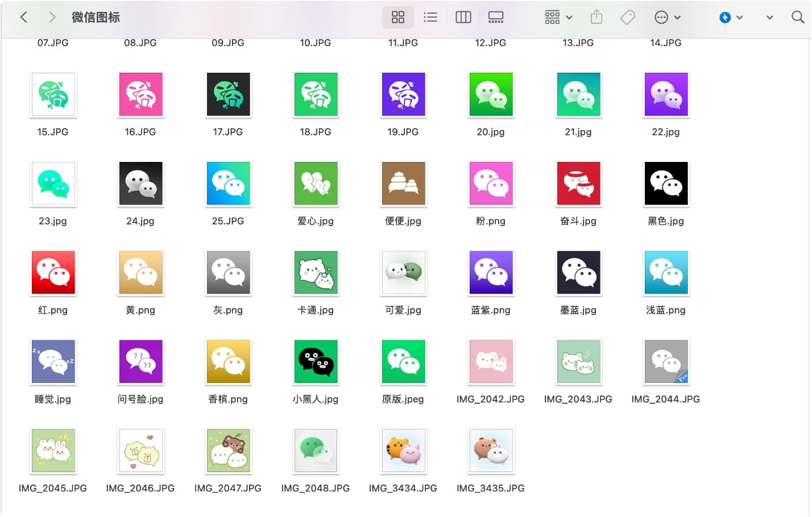Select the IMG_2048.JPG green 3D bubble icon

click(316, 451)
